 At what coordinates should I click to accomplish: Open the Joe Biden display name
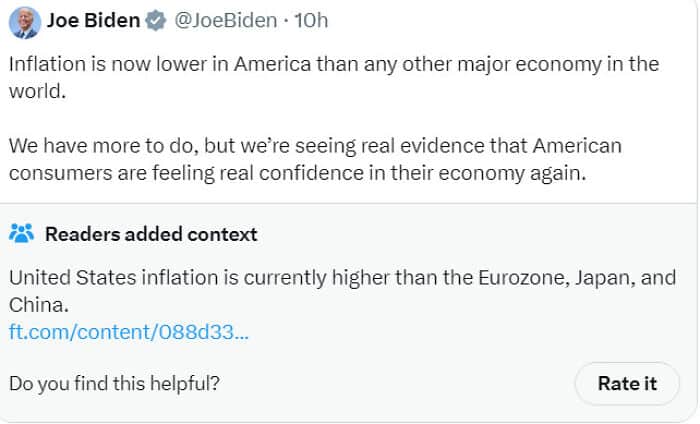tap(93, 21)
